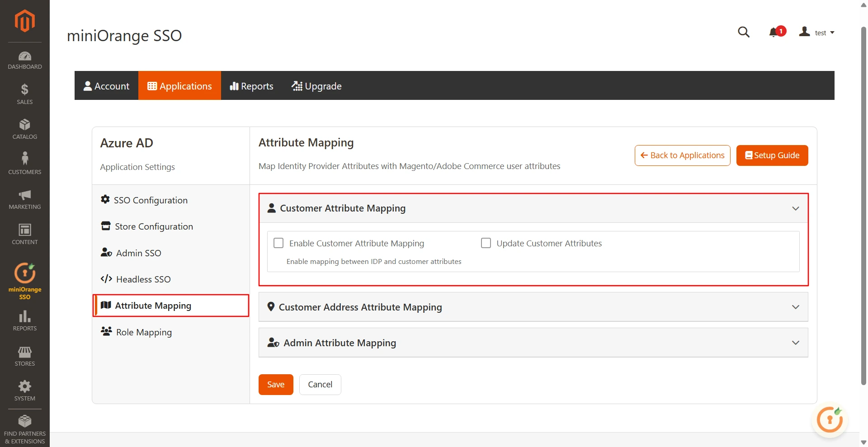Save the attribute mapping settings
The height and width of the screenshot is (447, 868).
[275, 384]
